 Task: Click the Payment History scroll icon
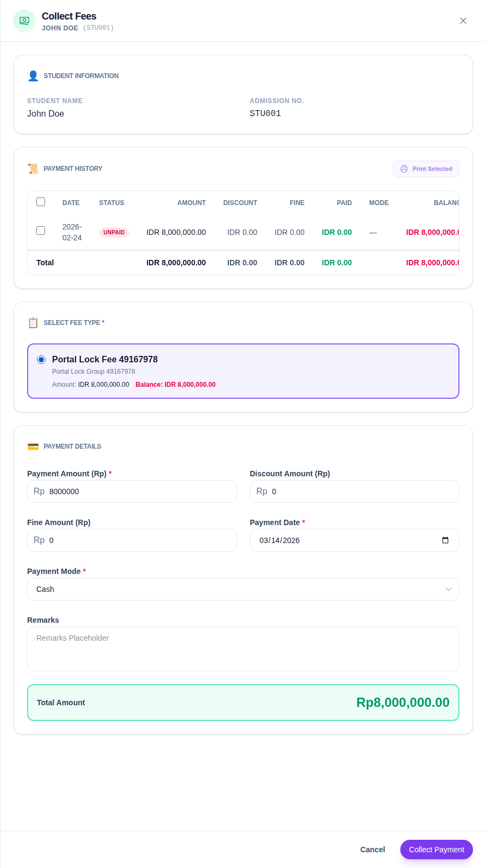(x=33, y=169)
